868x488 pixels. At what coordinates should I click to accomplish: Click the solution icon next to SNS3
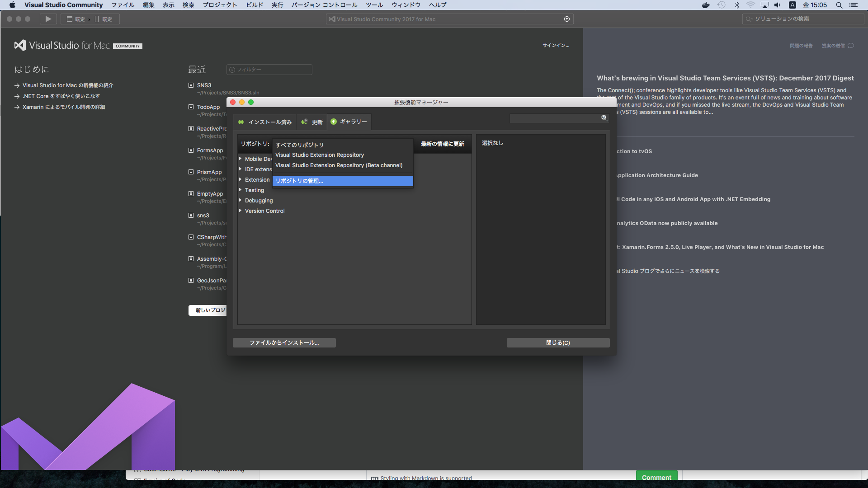tap(190, 85)
